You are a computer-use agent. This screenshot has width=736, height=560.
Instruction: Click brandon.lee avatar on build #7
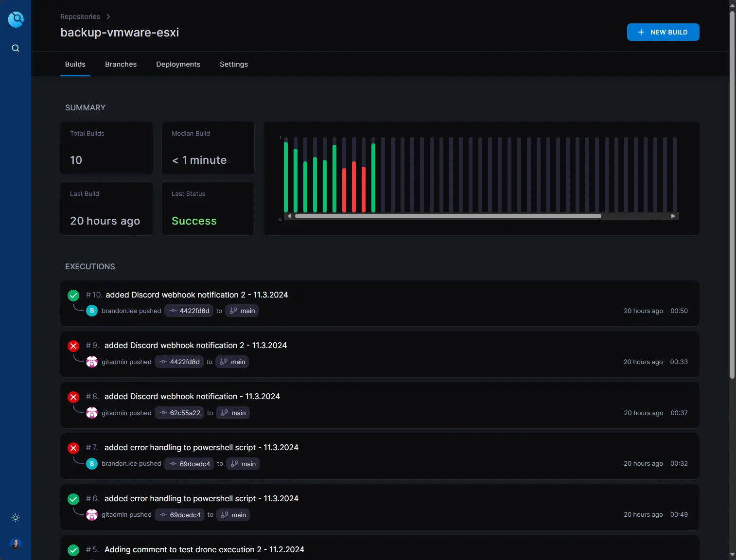[92, 464]
